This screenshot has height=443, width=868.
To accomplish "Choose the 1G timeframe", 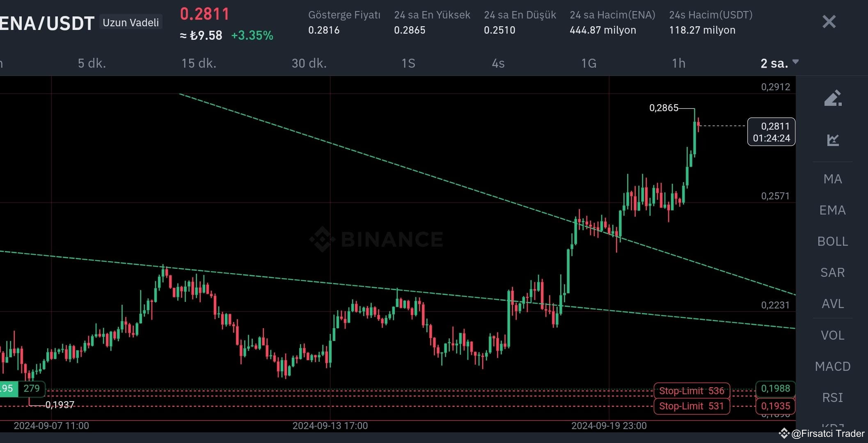I will click(589, 63).
